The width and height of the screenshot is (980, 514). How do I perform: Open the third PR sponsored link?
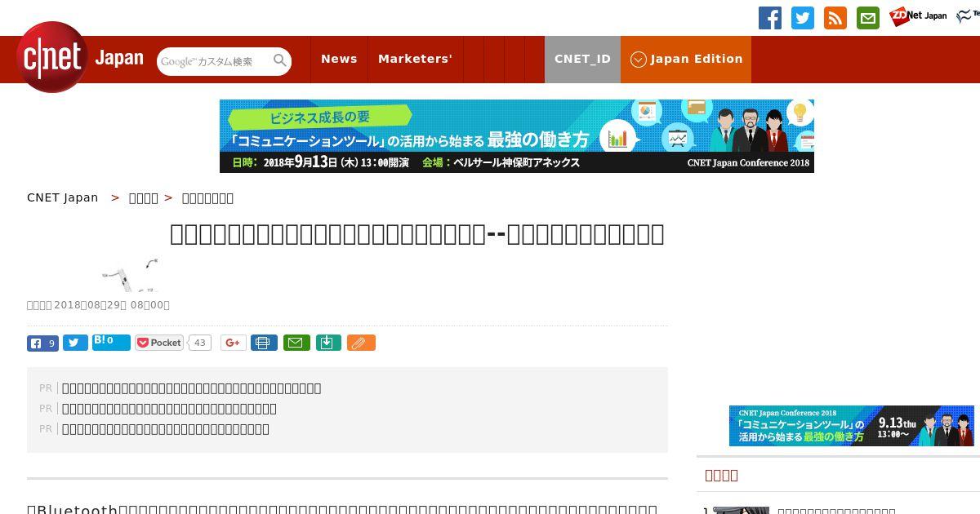tap(165, 429)
